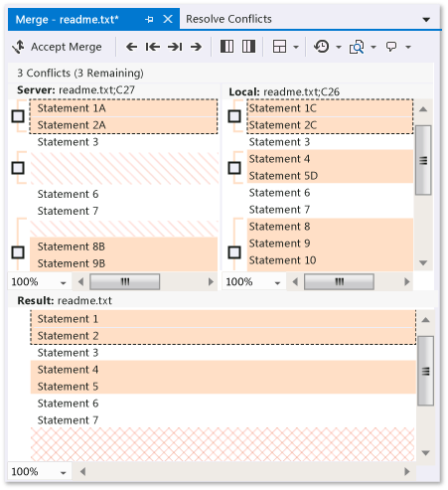
Task: Click Result pane scroll left arrow
Action: [82, 471]
